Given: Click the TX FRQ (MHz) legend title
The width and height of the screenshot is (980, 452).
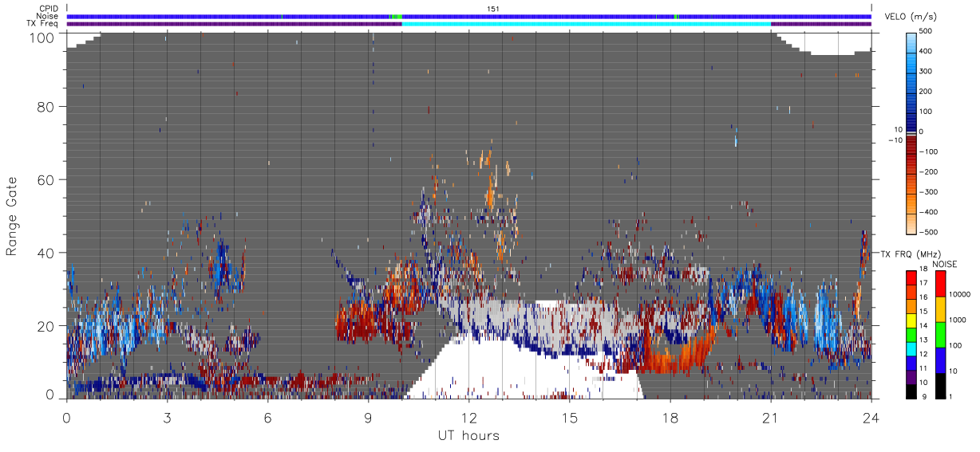Looking at the screenshot, I should pyautogui.click(x=910, y=254).
